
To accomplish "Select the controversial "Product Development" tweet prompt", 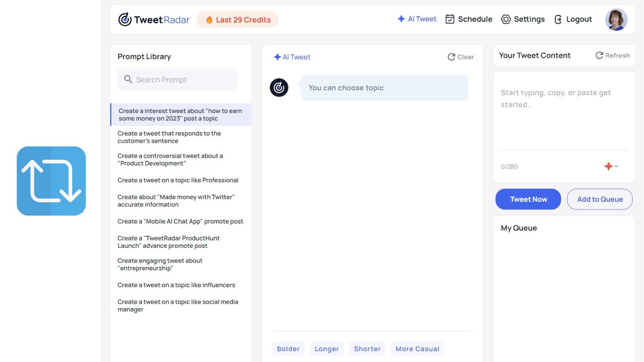I will pos(170,160).
